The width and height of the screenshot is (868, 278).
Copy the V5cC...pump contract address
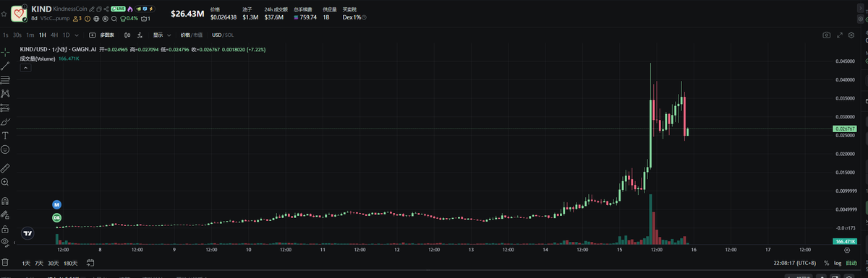point(55,18)
